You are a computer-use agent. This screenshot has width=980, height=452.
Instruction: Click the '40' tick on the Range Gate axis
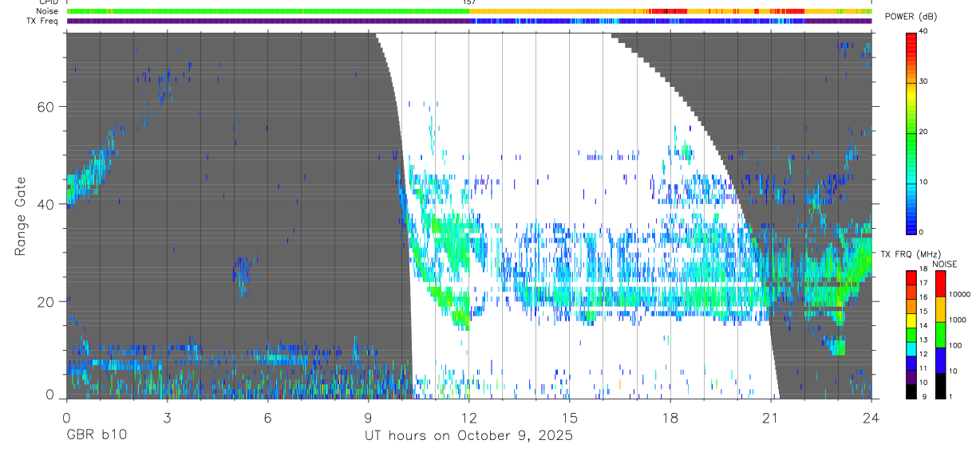coord(47,204)
